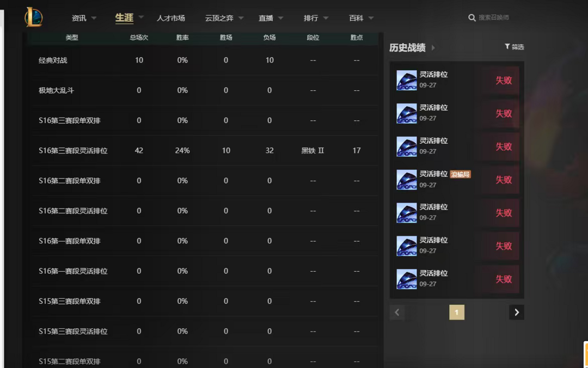
Task: Click the S16第一赛段灵活排位 row label
Action: (x=73, y=271)
